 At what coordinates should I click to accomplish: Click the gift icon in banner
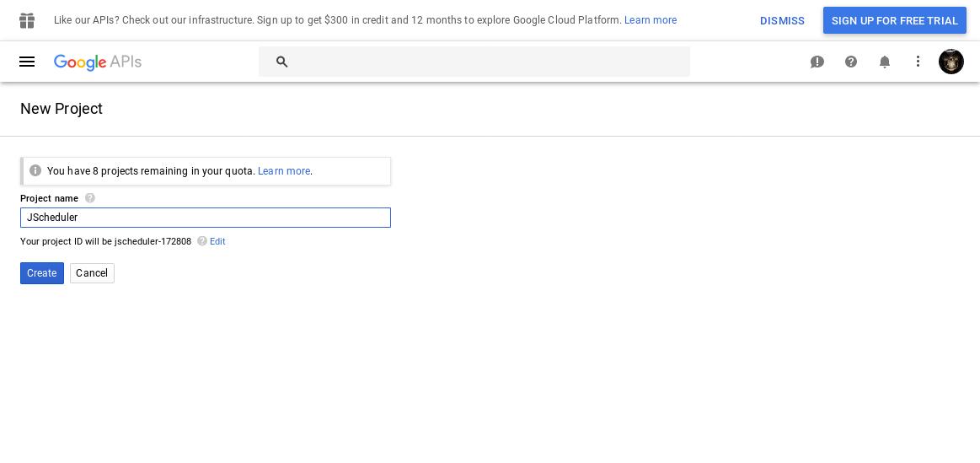tap(27, 20)
